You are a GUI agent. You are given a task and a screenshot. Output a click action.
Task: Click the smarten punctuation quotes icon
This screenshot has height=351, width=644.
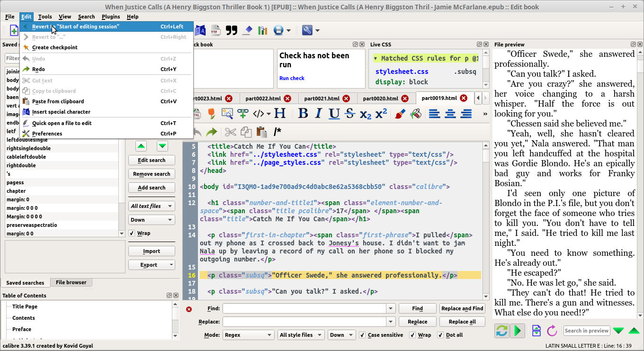(x=232, y=30)
